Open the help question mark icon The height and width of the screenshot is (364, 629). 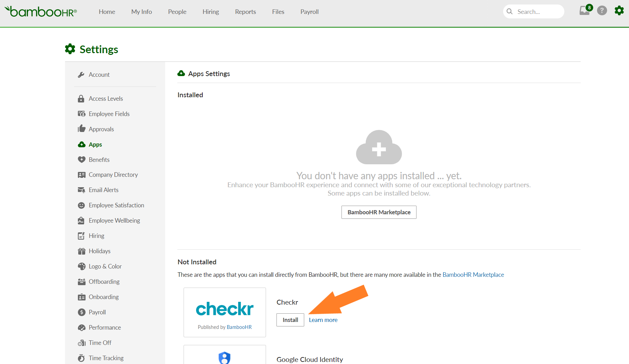[602, 11]
